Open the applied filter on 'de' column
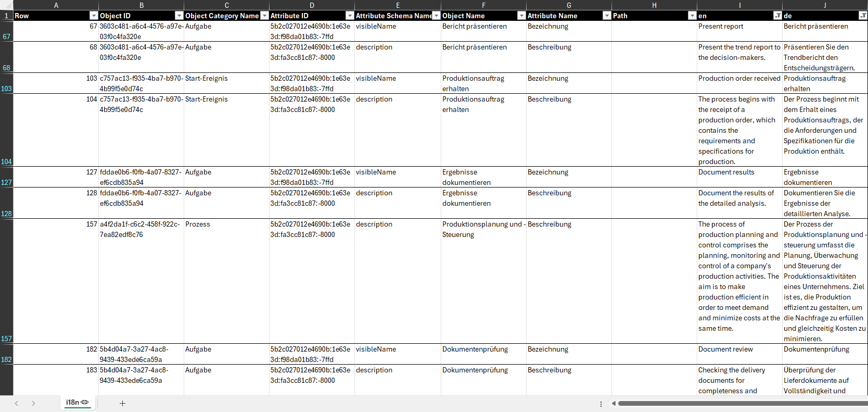 click(x=863, y=16)
